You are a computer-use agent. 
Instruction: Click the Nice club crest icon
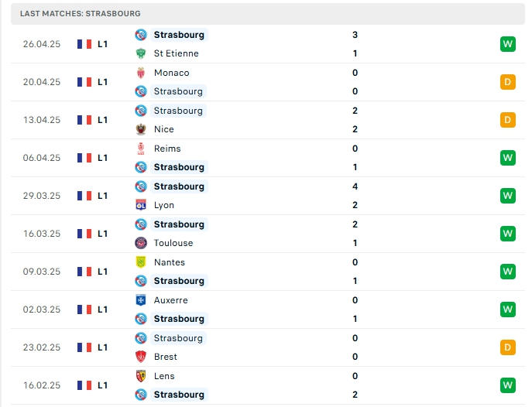pos(141,129)
